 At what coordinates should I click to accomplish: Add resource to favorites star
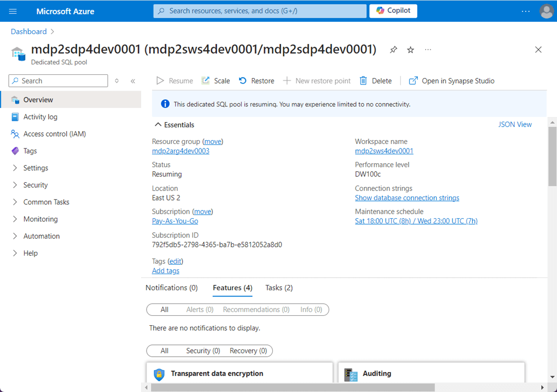click(x=410, y=49)
